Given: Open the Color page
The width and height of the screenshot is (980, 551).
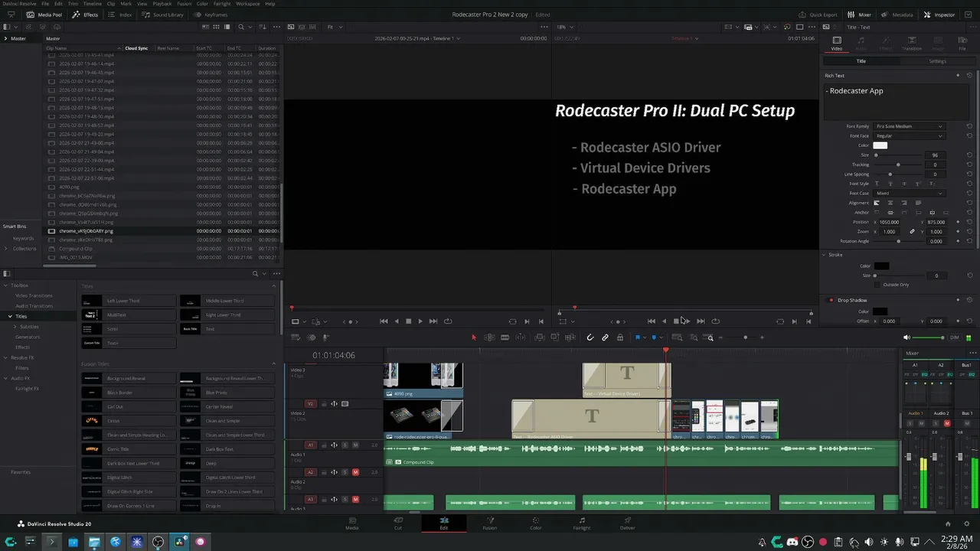Looking at the screenshot, I should coord(536,523).
